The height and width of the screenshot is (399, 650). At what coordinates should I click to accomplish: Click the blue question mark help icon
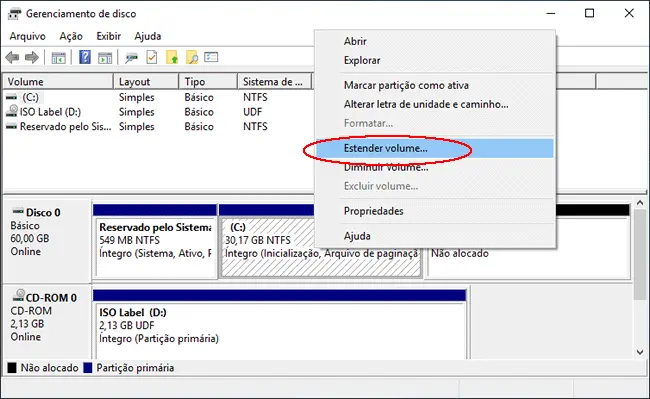tap(85, 57)
